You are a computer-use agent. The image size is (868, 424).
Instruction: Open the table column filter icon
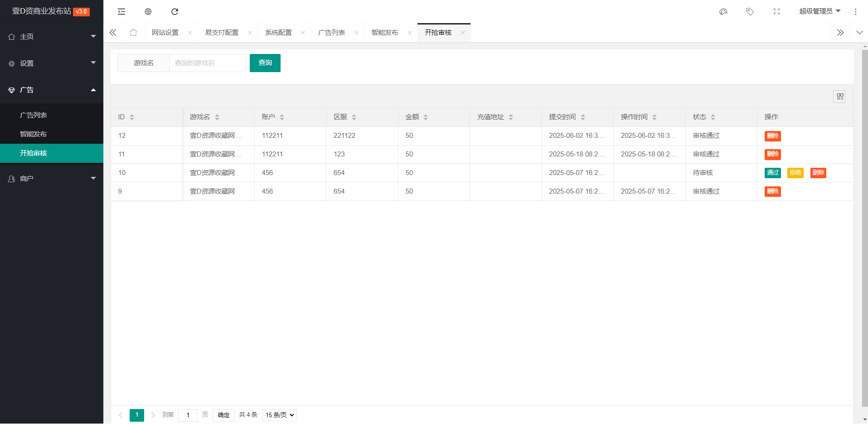coord(840,97)
